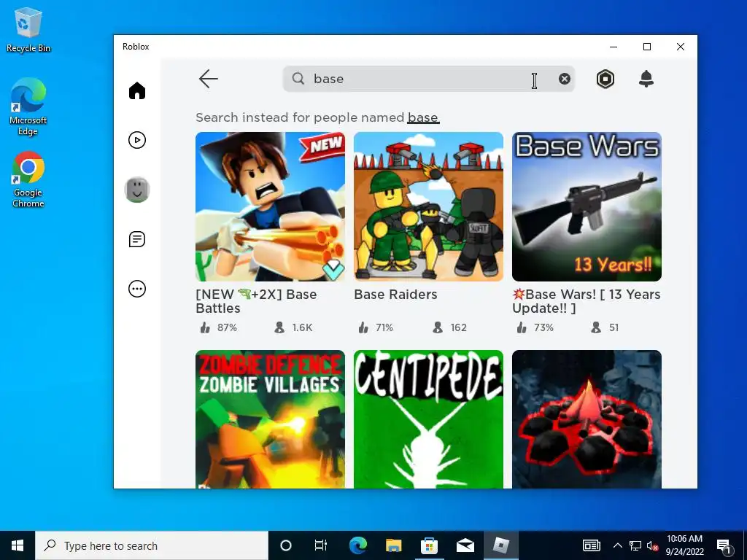Open the clock showing 10:06 AM
The width and height of the screenshot is (747, 560).
tap(684, 545)
